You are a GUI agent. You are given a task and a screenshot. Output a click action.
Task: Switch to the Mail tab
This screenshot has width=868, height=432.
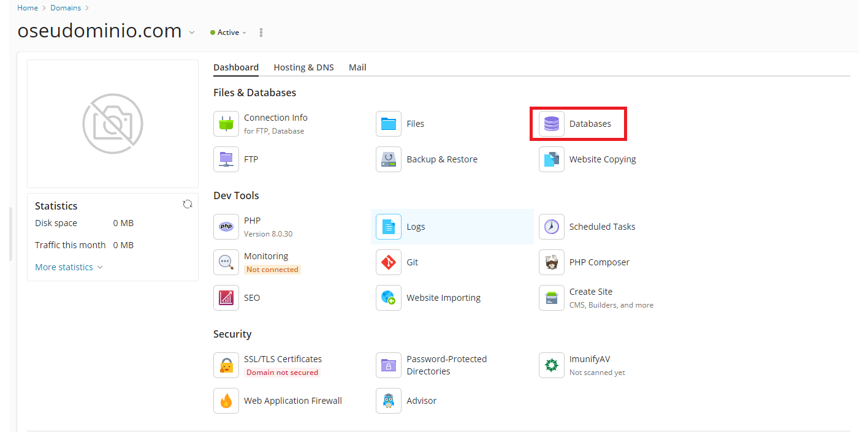click(x=357, y=67)
